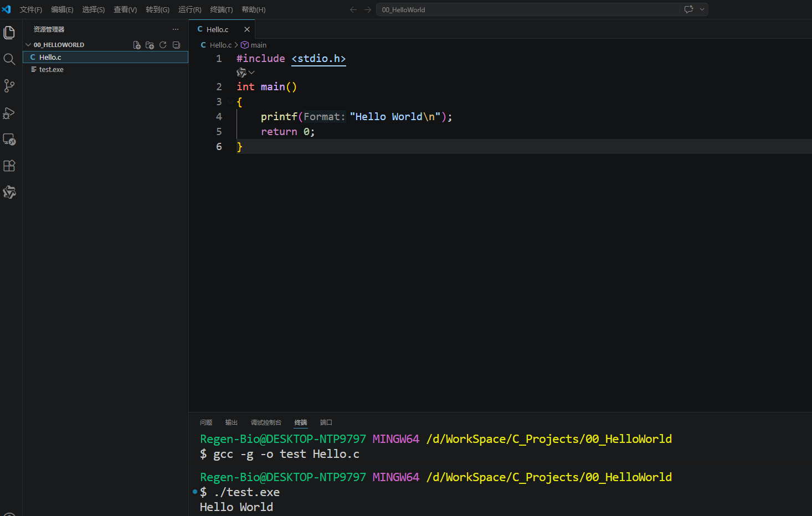Click the AI code lens icon above main
Screen dimensions: 812x516
coord(241,73)
